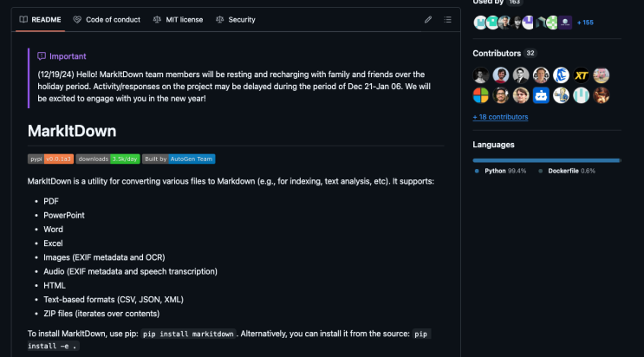644x357 pixels.
Task: Click the Contributors heading link
Action: point(497,53)
